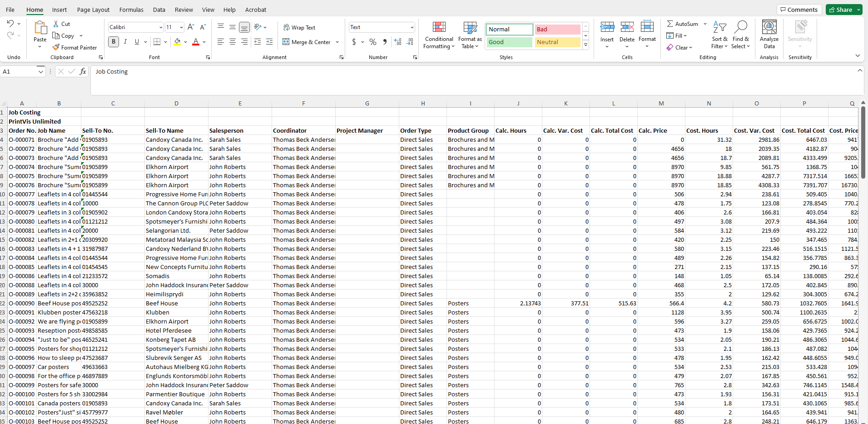Screen dimensions: 868x424
Task: Open the Formulas ribbon tab
Action: [131, 10]
